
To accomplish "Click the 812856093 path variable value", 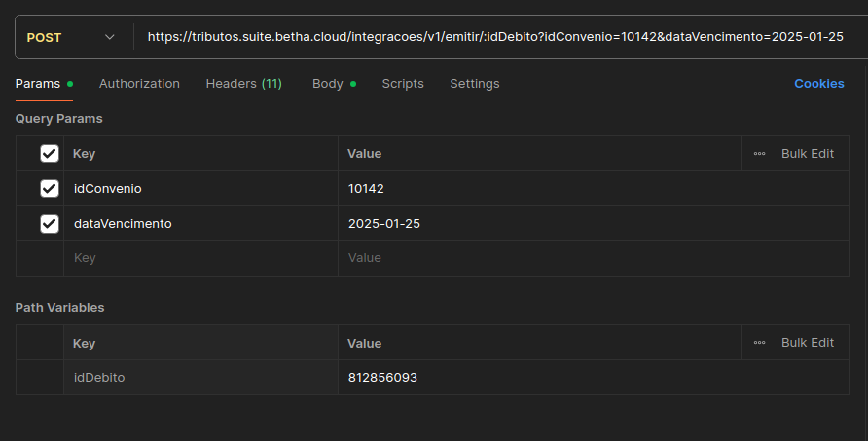I will [x=594, y=378].
